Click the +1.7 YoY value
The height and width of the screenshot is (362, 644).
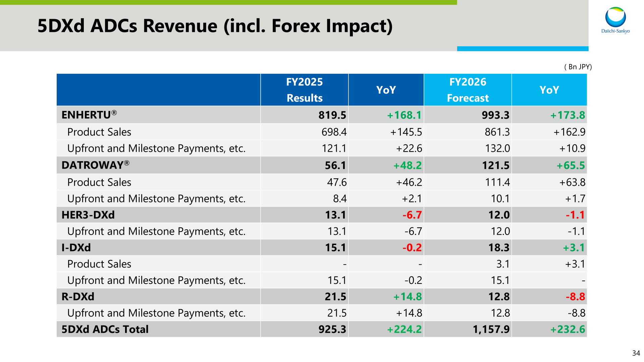click(x=575, y=198)
